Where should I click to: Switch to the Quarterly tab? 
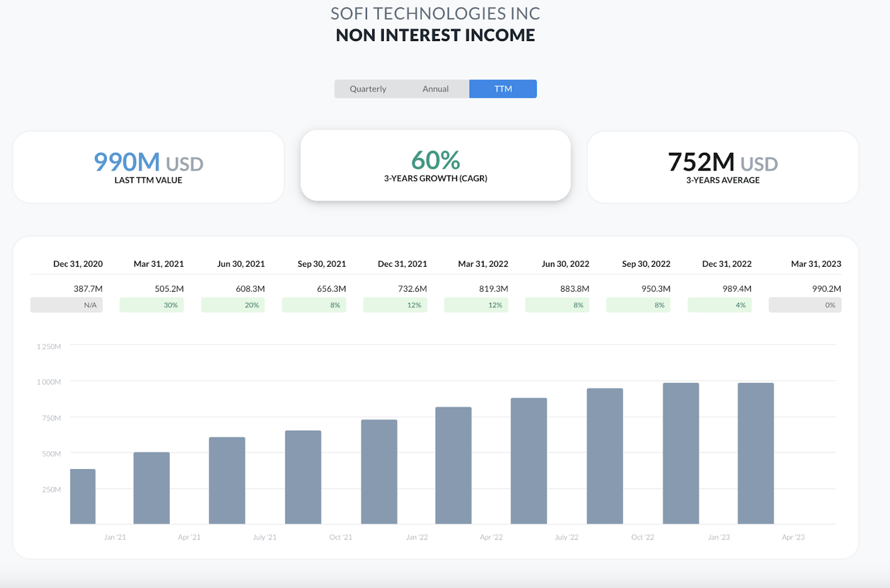pyautogui.click(x=368, y=89)
